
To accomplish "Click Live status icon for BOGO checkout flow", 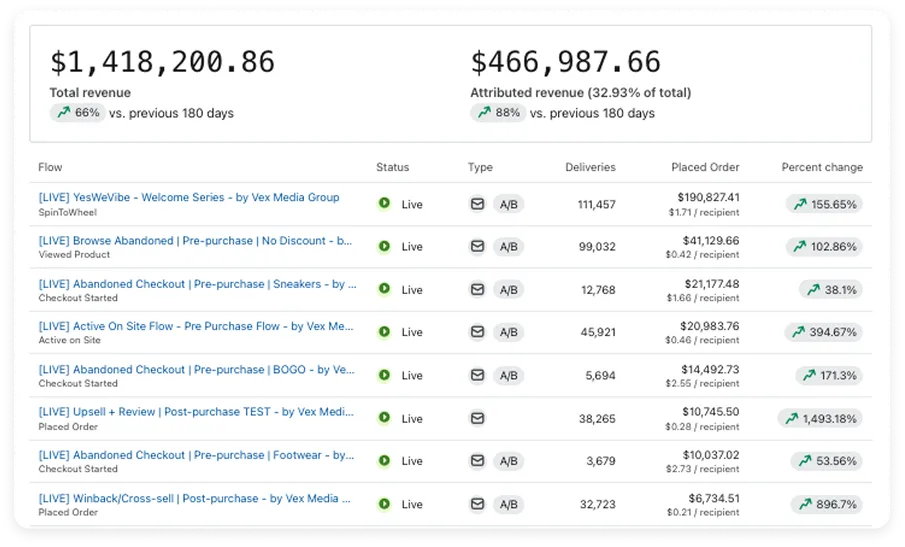I will coord(384,376).
